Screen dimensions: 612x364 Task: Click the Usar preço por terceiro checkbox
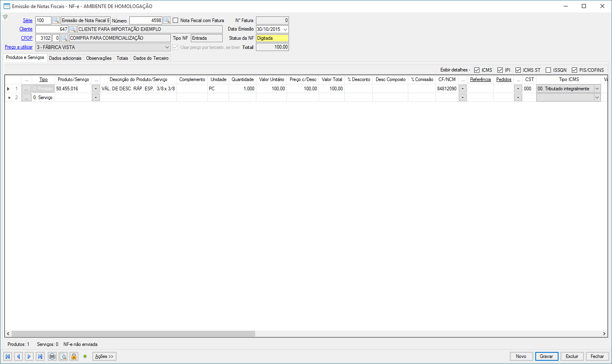pyautogui.click(x=176, y=47)
